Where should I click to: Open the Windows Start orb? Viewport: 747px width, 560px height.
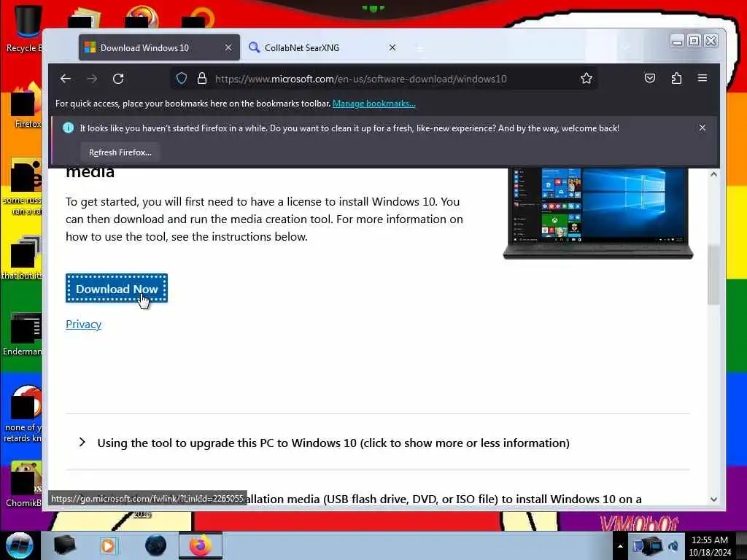20,545
